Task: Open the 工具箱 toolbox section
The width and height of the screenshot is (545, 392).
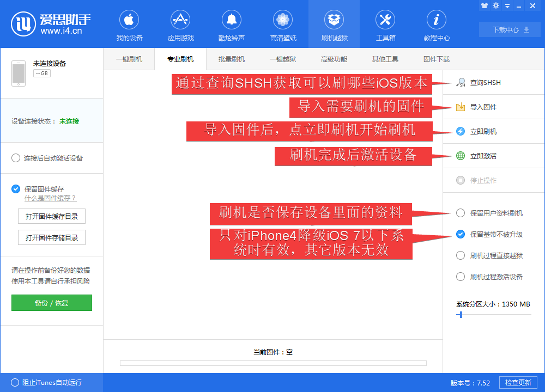Action: pos(385,26)
